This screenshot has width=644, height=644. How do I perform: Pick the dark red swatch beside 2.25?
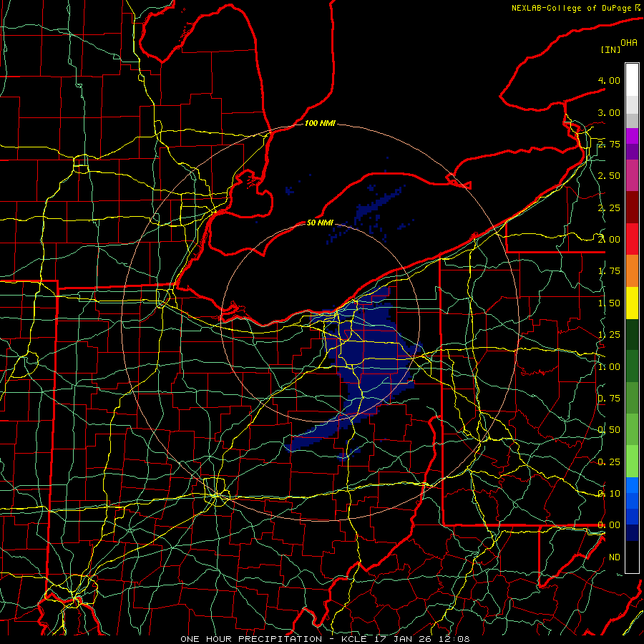pos(632,208)
